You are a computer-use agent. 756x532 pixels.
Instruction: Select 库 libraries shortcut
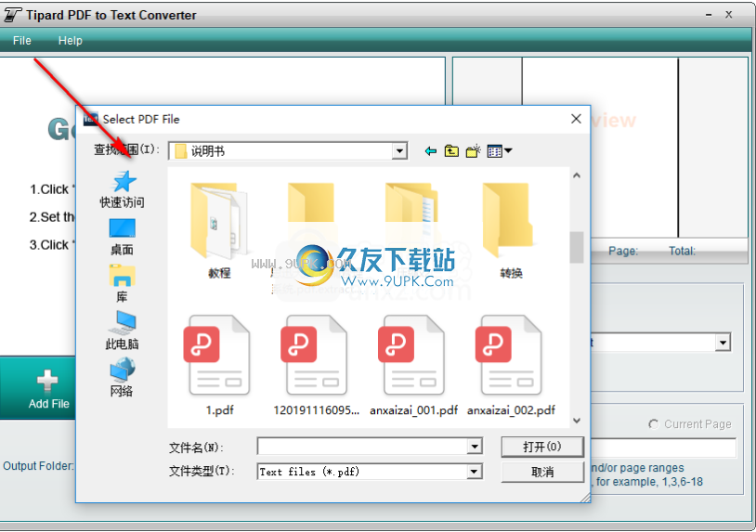[122, 284]
